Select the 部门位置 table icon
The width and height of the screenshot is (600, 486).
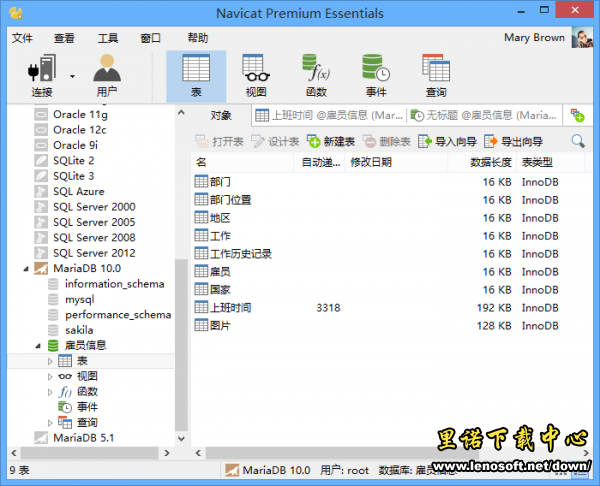click(x=201, y=199)
